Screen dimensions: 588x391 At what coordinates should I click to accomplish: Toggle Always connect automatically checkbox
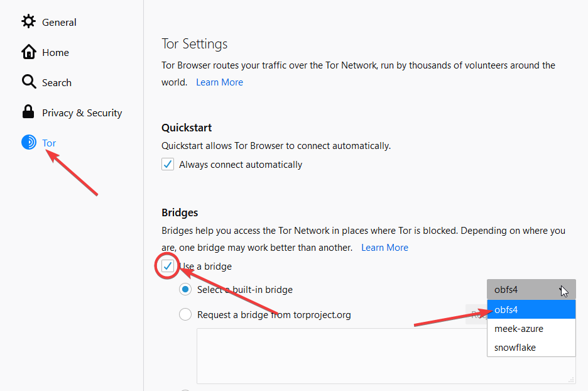tap(168, 165)
